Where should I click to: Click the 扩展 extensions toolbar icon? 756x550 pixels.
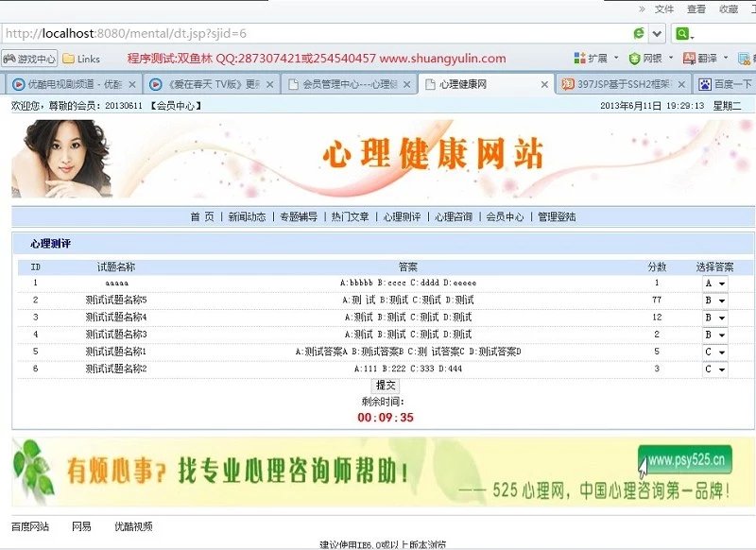(x=592, y=59)
